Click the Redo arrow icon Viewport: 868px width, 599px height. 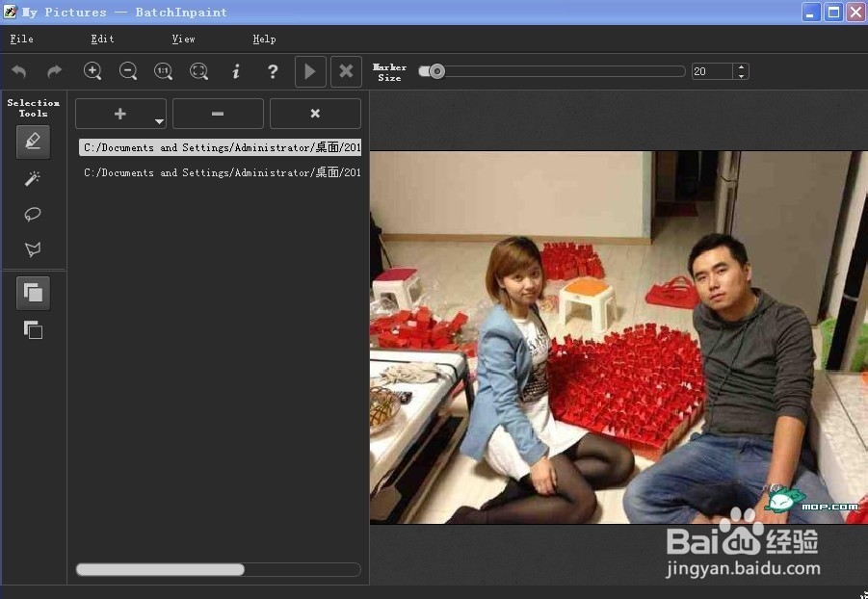click(x=54, y=71)
